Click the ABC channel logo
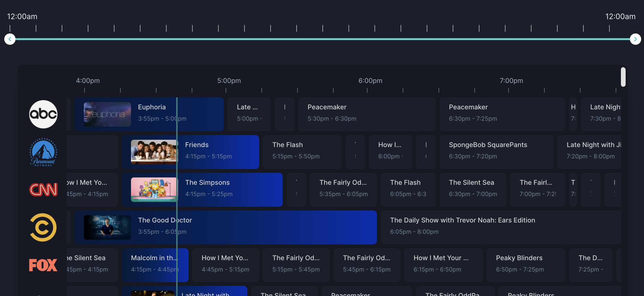Image resolution: width=644 pixels, height=296 pixels. [x=43, y=114]
